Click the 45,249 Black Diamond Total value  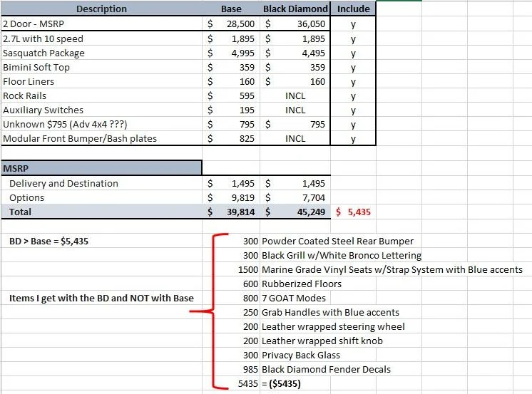point(311,212)
